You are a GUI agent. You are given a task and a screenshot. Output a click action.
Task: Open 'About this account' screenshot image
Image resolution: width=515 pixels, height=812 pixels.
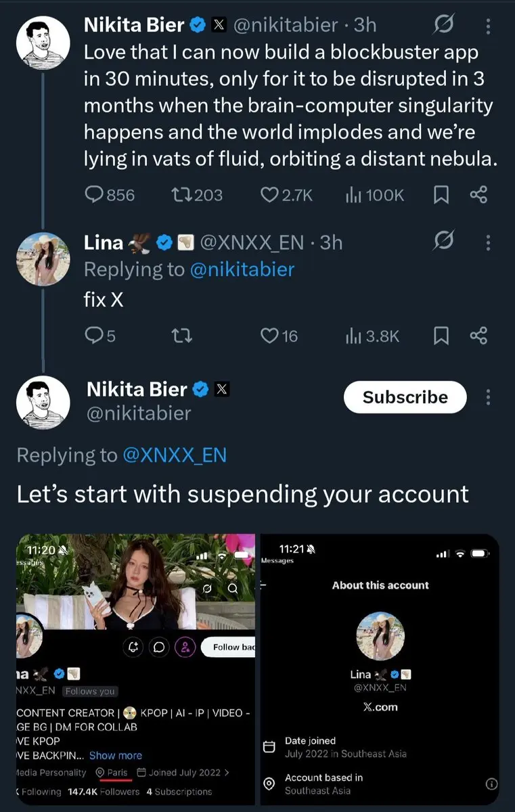380,669
